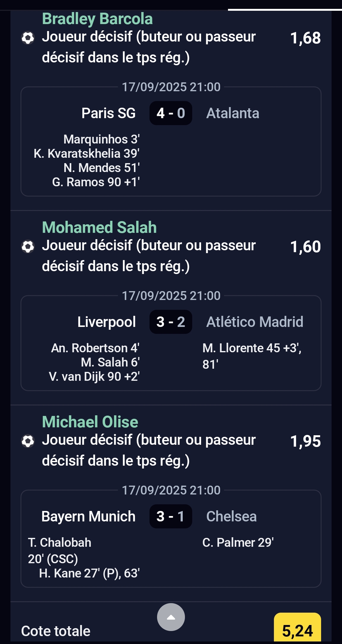Click the 3 - 2 Liverpool score box
The height and width of the screenshot is (644, 342).
(171, 322)
